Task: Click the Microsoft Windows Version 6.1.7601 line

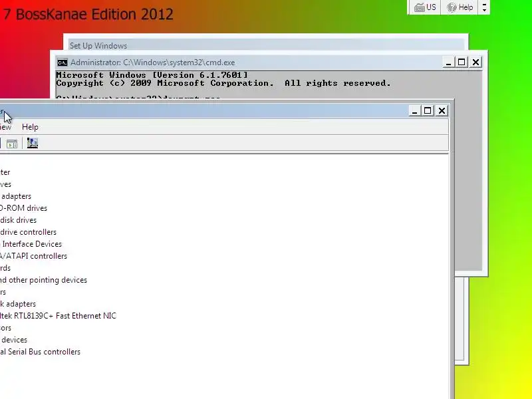Action: 152,75
